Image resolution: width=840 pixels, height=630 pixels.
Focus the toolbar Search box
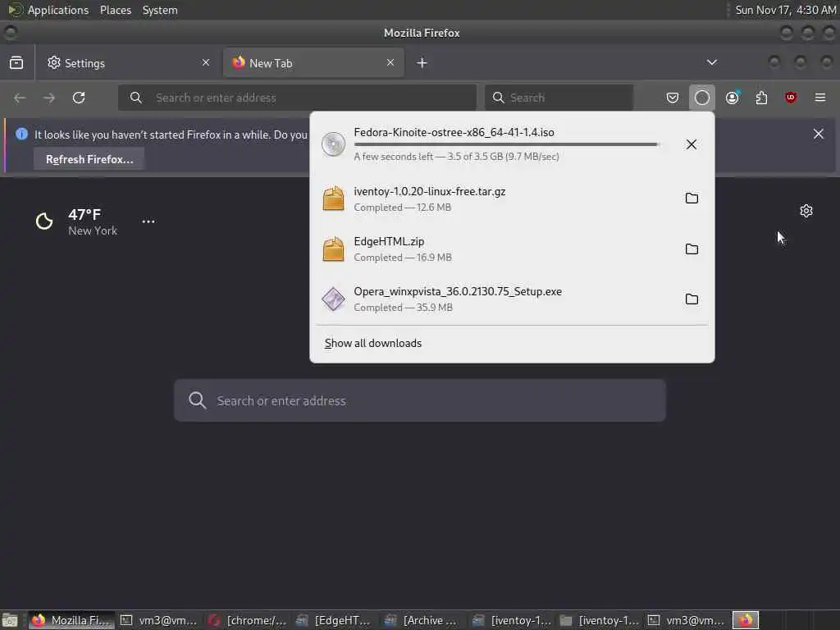559,98
